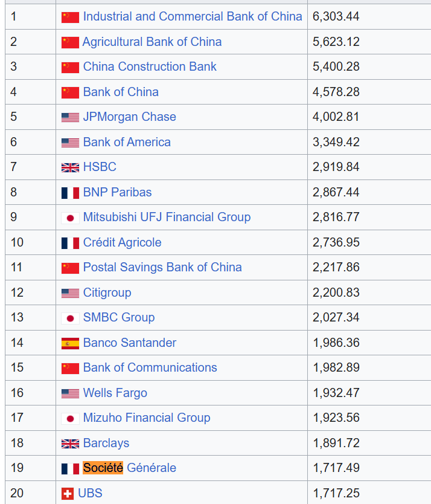Image resolution: width=431 pixels, height=504 pixels.
Task: Follow the Mizuho Financial Group link
Action: (x=147, y=418)
